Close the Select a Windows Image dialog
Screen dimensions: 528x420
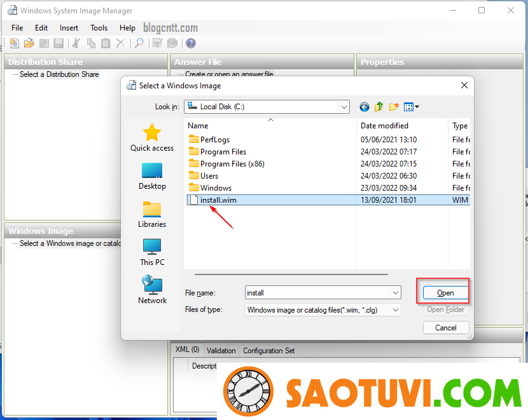(464, 85)
